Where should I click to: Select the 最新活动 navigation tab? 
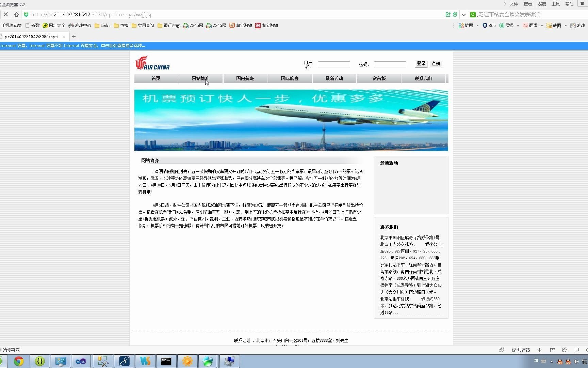coord(334,78)
